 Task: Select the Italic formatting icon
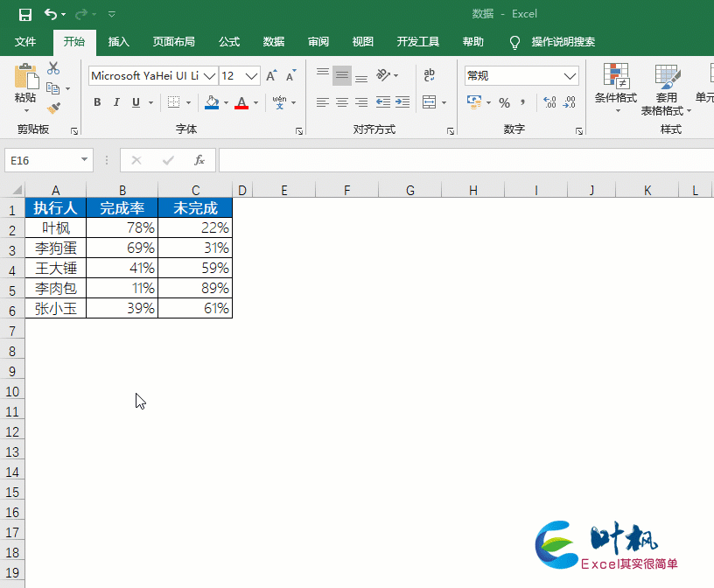click(x=116, y=102)
